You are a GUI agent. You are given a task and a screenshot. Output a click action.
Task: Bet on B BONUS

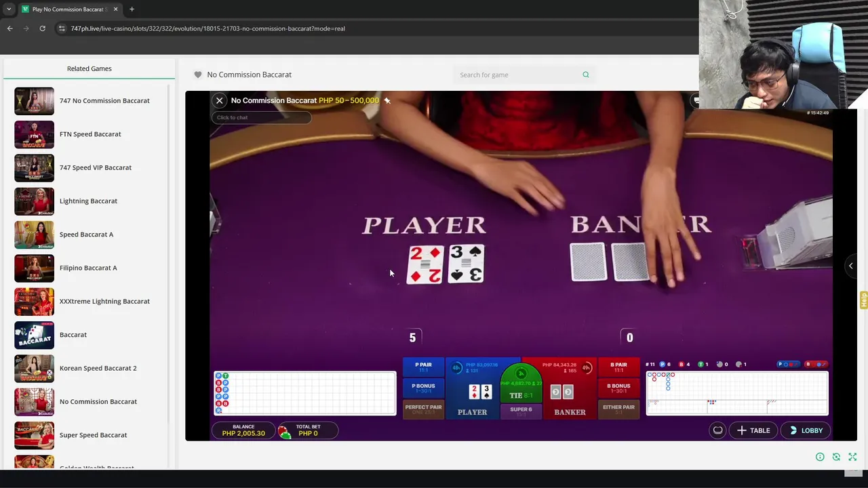pyautogui.click(x=618, y=388)
